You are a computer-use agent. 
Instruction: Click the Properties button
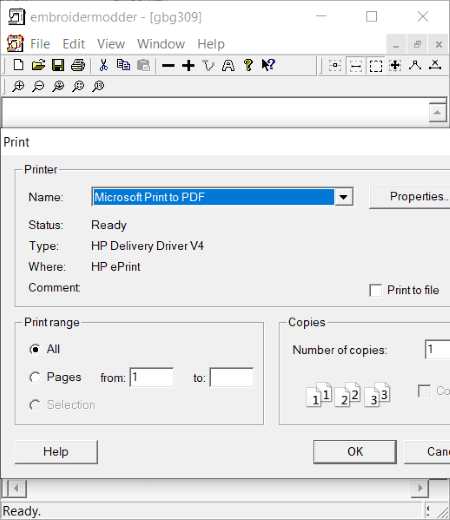pyautogui.click(x=410, y=197)
